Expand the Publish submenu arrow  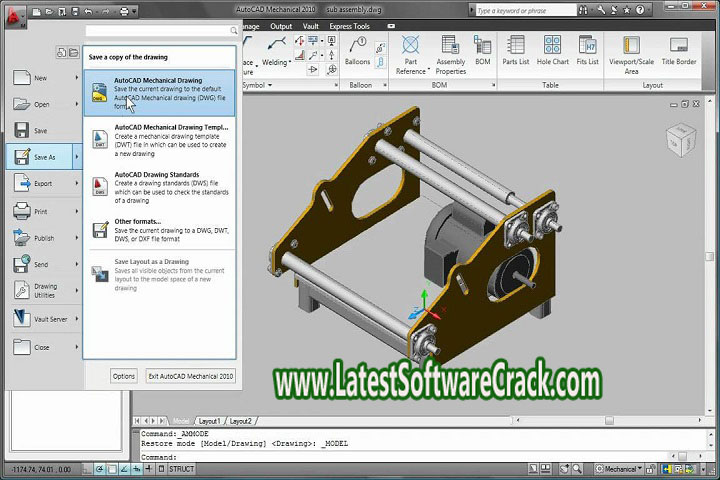(x=76, y=238)
